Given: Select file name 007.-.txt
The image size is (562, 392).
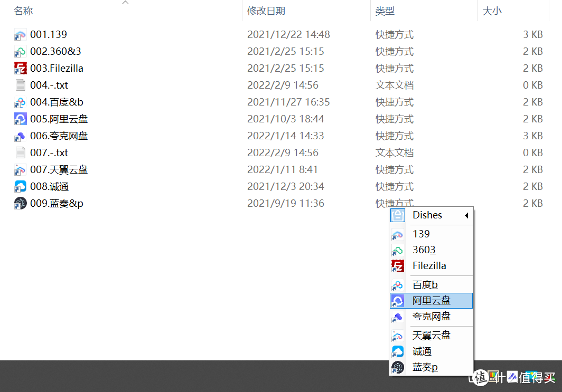Looking at the screenshot, I should coord(49,152).
